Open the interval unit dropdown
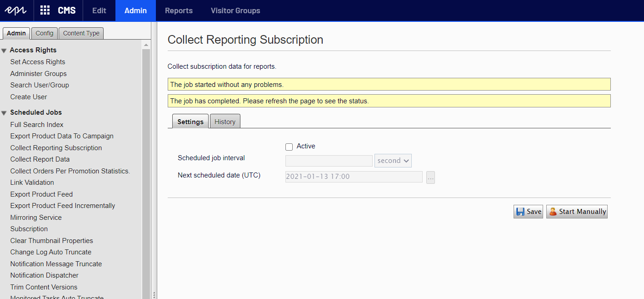This screenshot has height=299, width=644. coord(393,161)
